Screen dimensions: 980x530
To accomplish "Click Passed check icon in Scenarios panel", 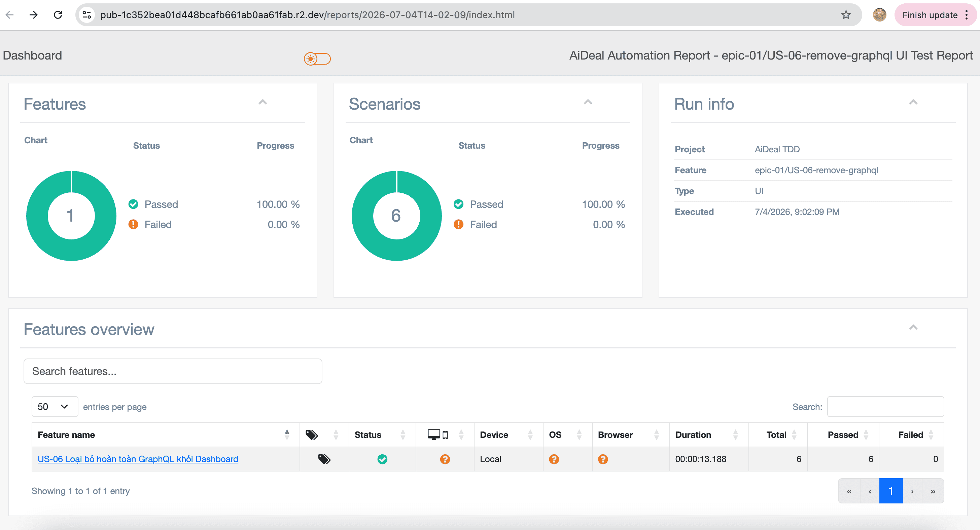I will pos(458,204).
